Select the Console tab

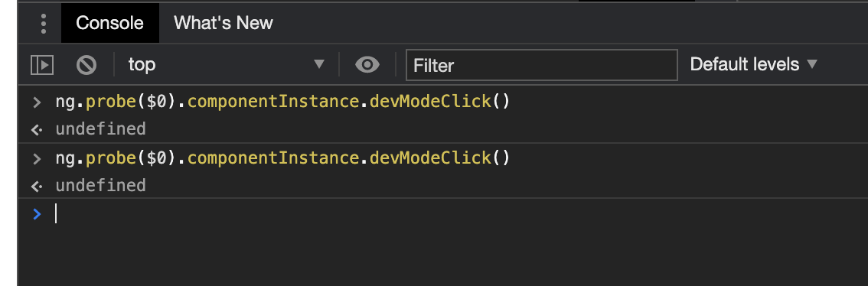point(109,23)
